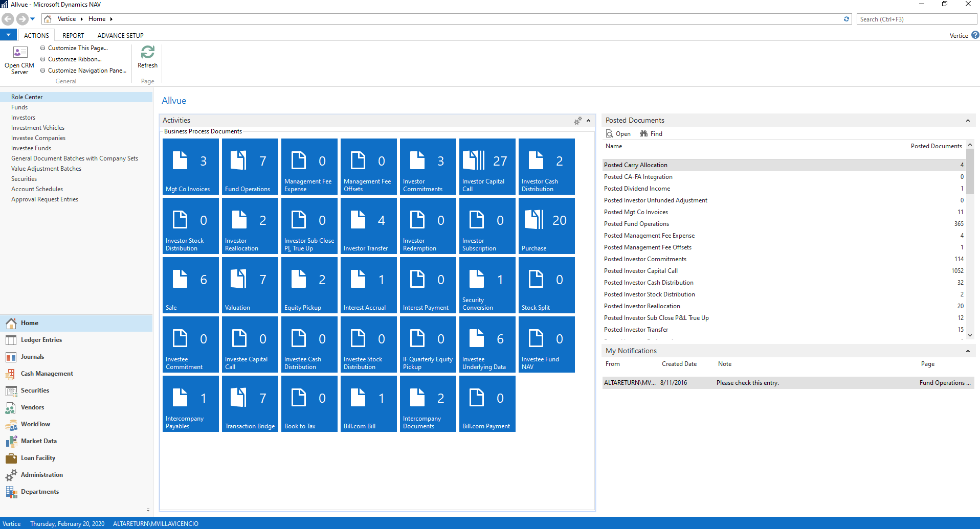Switch to the ADVANCE SETUP tab
980x529 pixels.
click(x=120, y=35)
